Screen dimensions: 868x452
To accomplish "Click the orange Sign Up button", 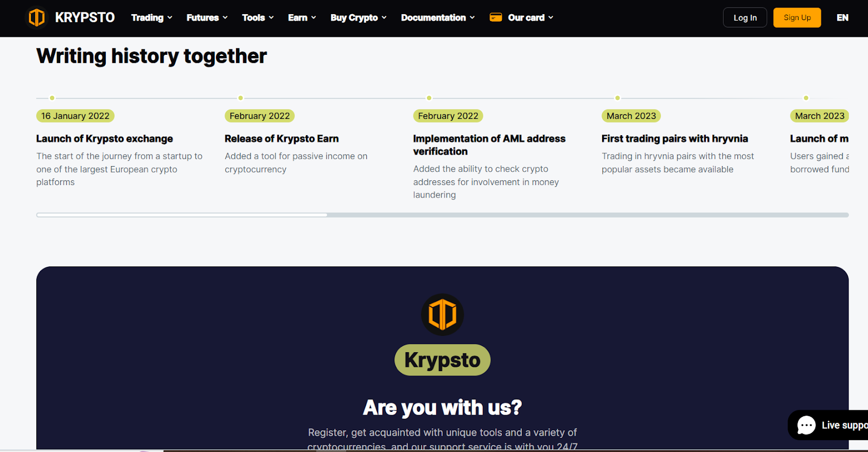I will pos(797,17).
